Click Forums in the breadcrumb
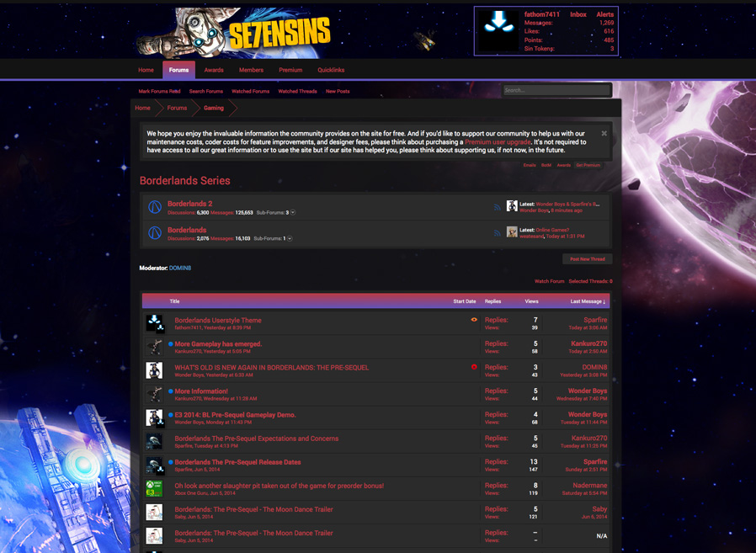This screenshot has width=756, height=553. coord(177,108)
